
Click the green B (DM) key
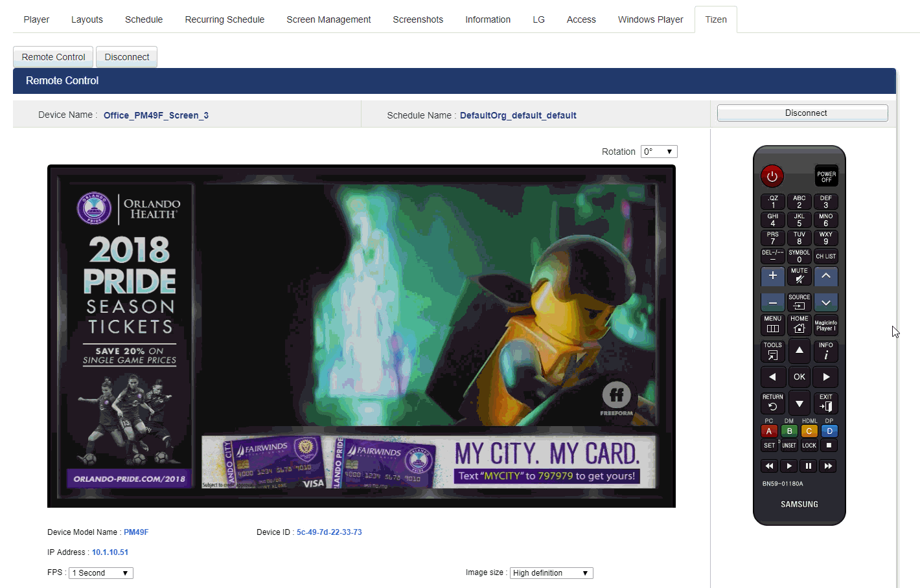tap(789, 431)
